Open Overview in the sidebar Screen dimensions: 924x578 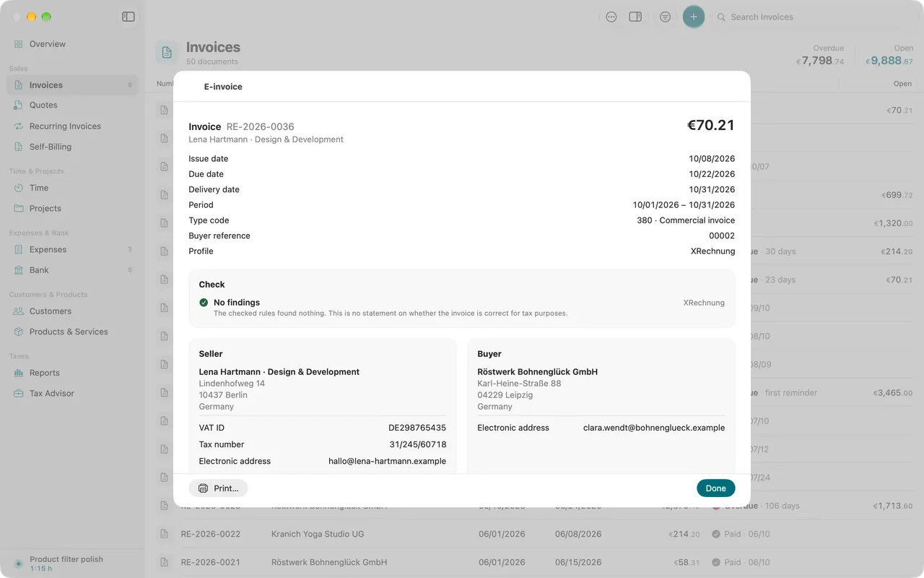point(72,44)
